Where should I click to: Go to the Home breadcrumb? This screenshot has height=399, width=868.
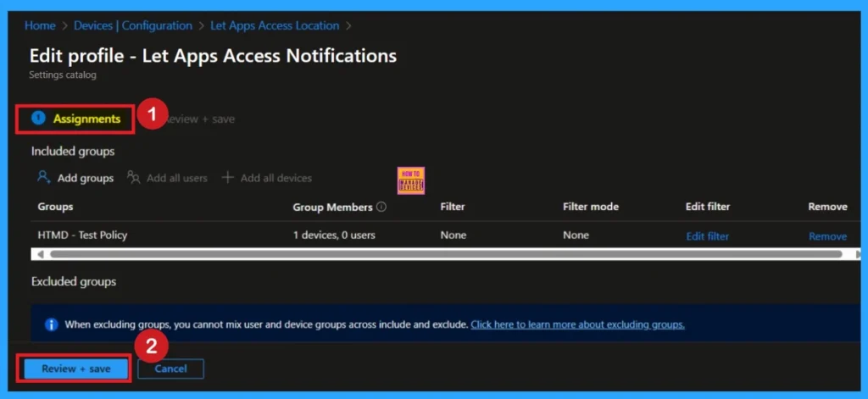click(x=40, y=25)
